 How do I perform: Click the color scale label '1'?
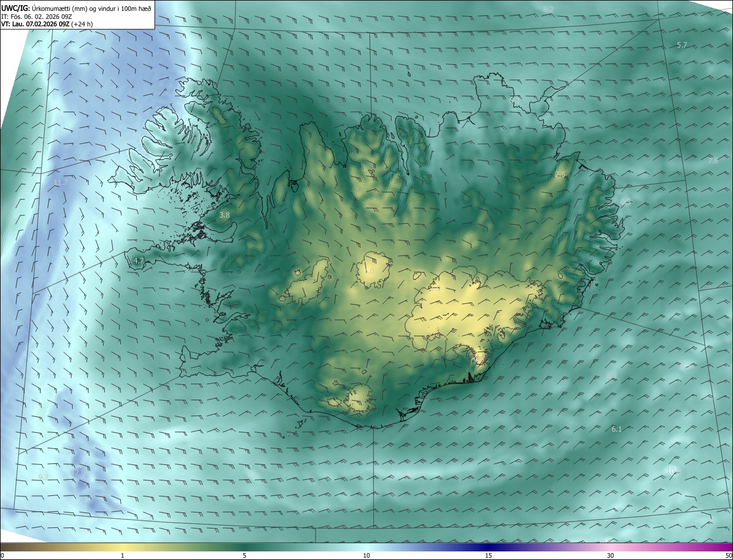123,555
